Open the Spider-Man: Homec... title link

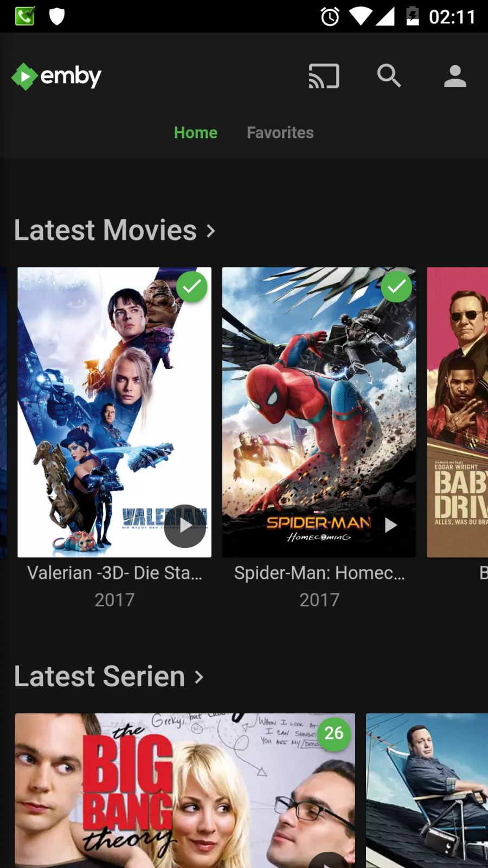(x=319, y=573)
